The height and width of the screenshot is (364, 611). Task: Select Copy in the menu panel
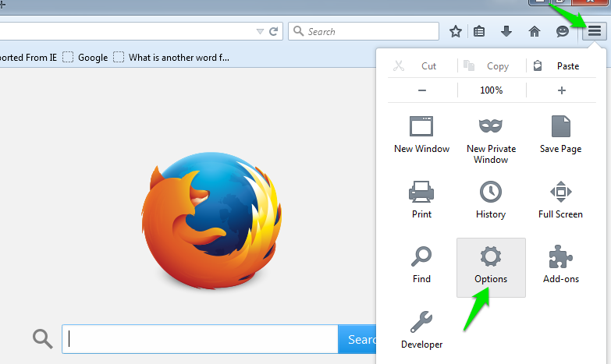492,65
